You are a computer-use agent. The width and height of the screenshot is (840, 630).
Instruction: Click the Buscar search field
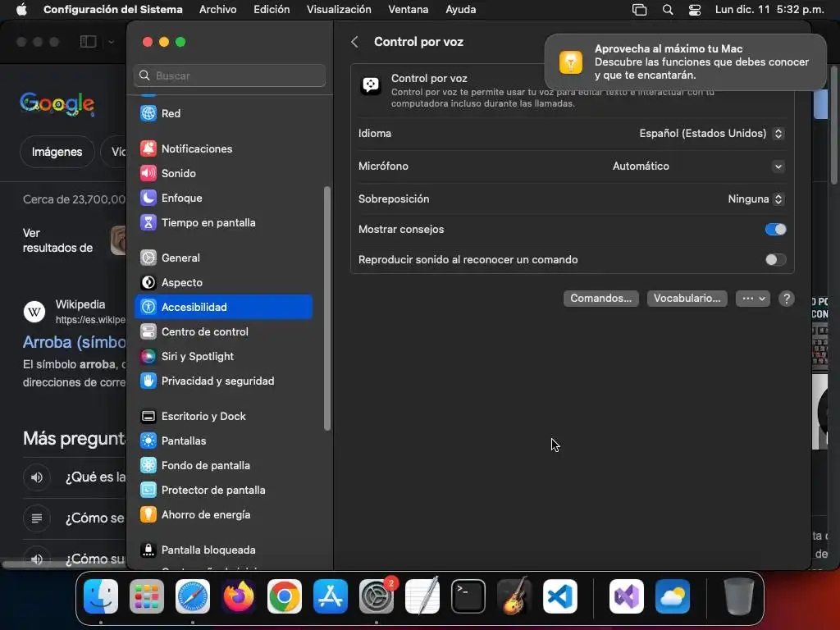tap(230, 75)
